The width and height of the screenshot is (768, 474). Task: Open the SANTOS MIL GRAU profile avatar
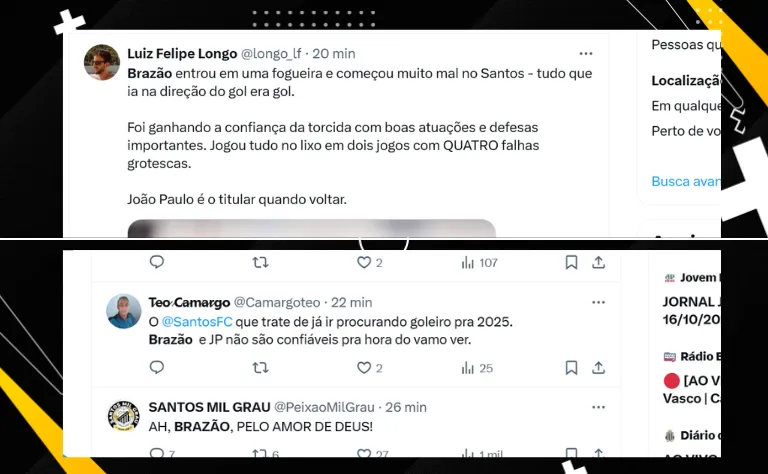coord(124,415)
